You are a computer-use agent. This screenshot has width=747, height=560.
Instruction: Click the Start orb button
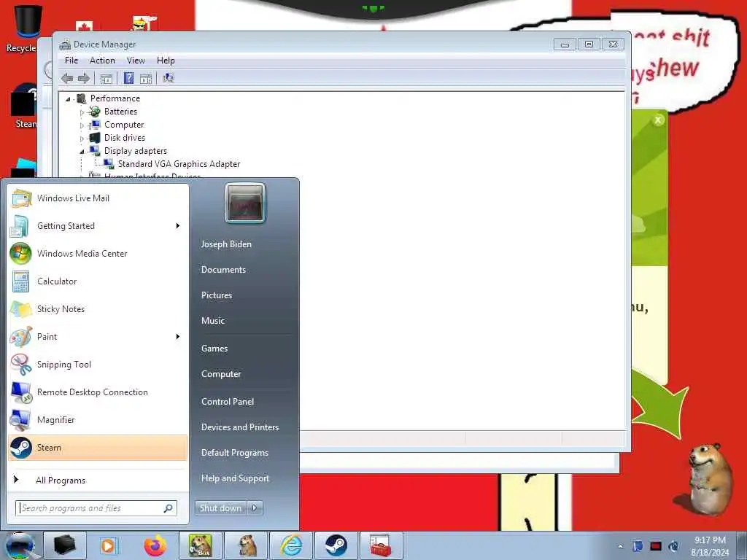[x=20, y=545]
